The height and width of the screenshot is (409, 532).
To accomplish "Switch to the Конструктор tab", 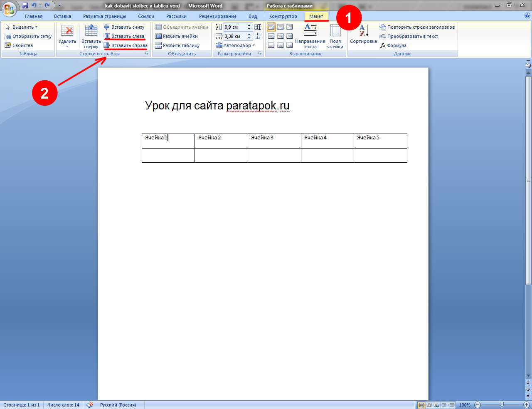I will 283,16.
